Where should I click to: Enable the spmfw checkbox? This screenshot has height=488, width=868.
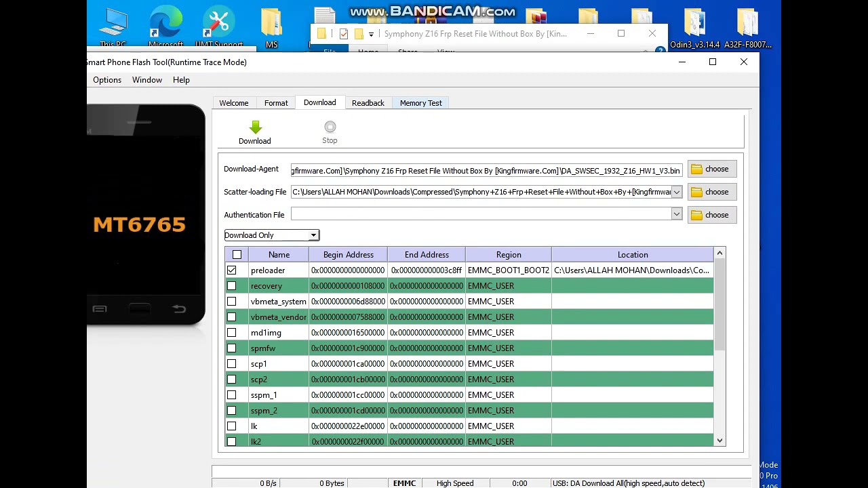click(232, 348)
